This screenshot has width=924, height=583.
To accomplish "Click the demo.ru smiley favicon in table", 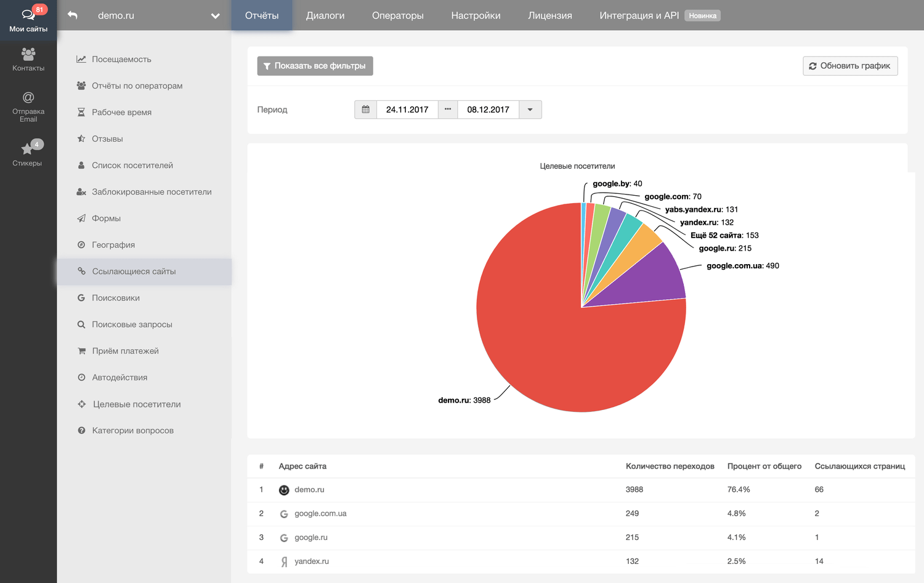I will (x=284, y=490).
